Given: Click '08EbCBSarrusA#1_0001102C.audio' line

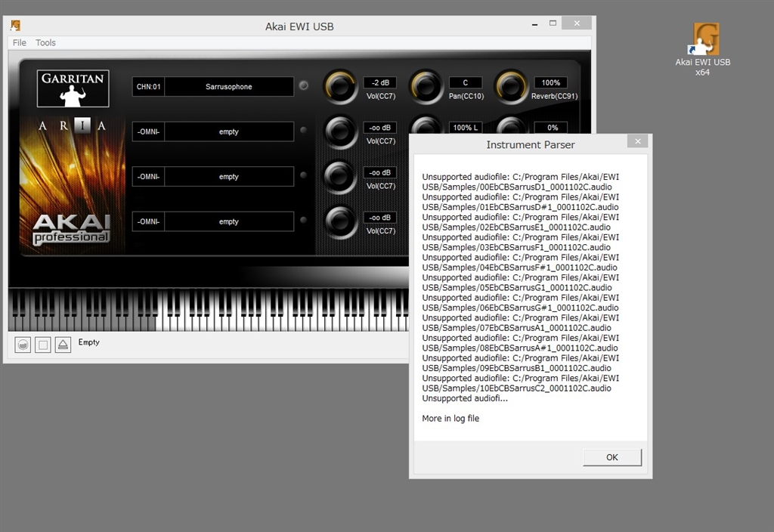Looking at the screenshot, I should 520,348.
